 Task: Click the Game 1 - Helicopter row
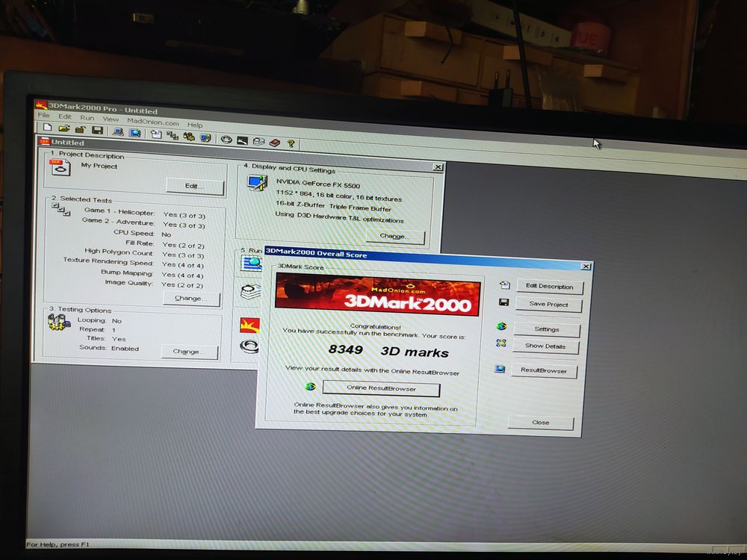144,213
